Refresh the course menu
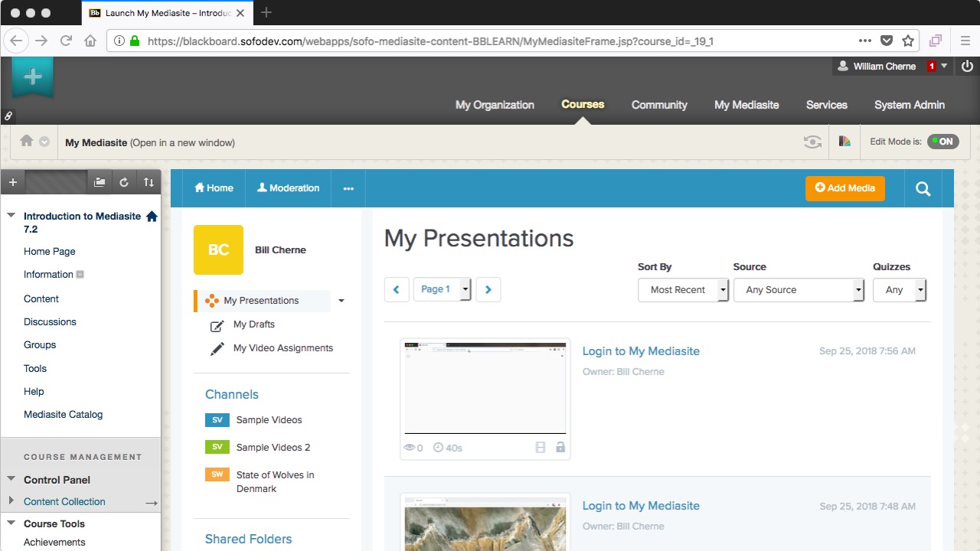Screen dimensions: 980x551 (124, 182)
